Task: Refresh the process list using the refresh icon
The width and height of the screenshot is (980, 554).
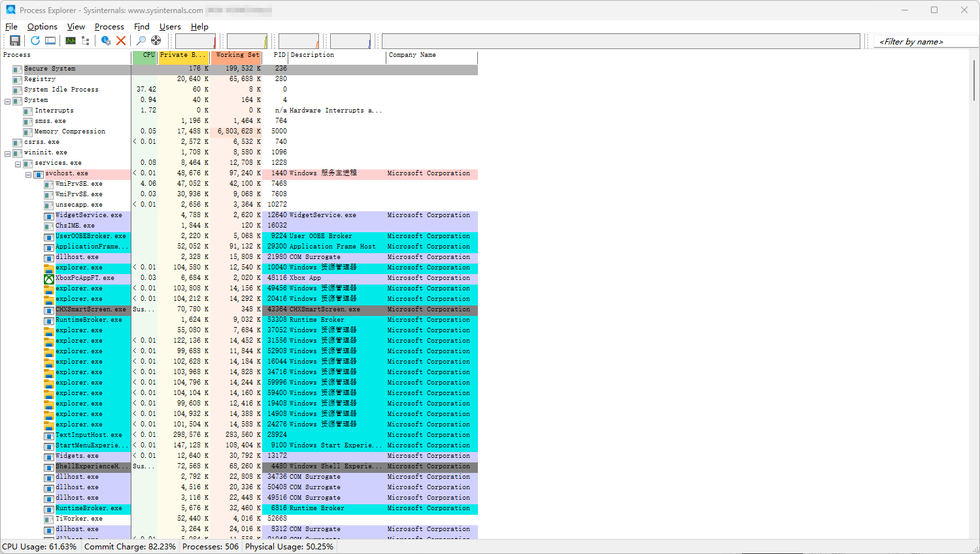Action: click(35, 40)
